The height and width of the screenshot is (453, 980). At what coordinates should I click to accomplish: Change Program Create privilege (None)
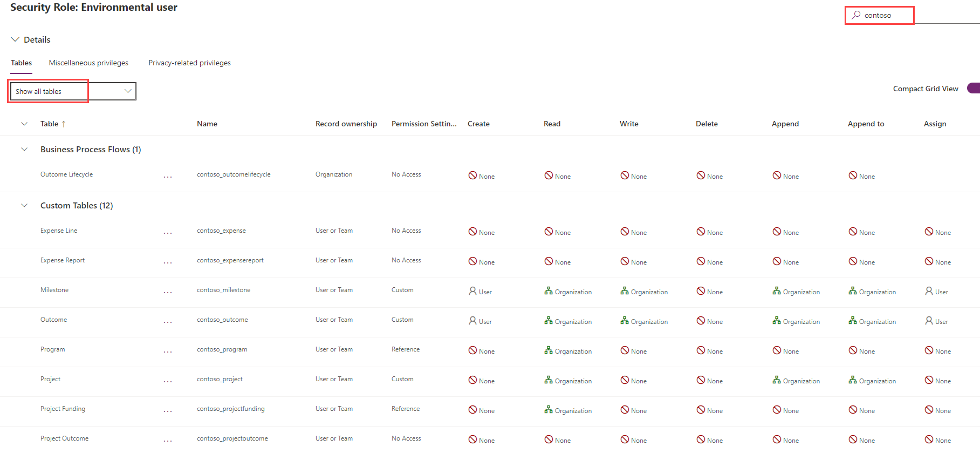click(x=481, y=351)
